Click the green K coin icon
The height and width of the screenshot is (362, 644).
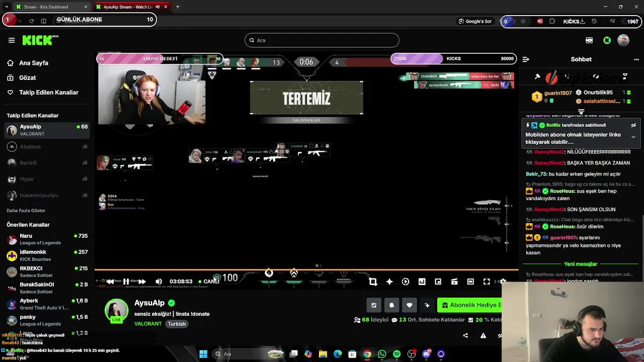(x=607, y=40)
